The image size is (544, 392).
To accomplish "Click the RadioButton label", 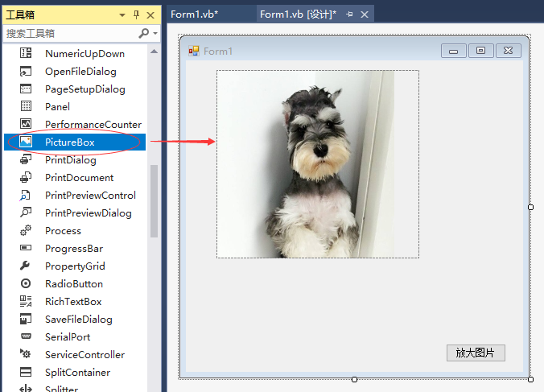I will click(x=74, y=284).
